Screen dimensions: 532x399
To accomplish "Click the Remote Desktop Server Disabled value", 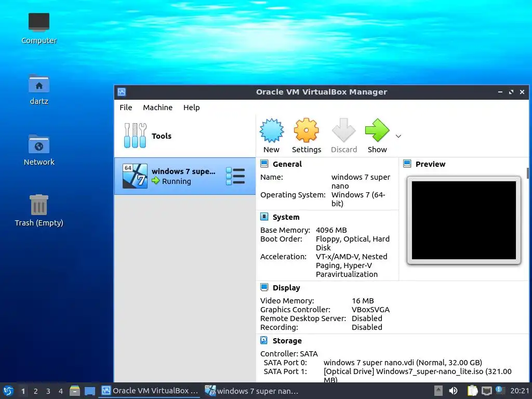I will 367,318.
